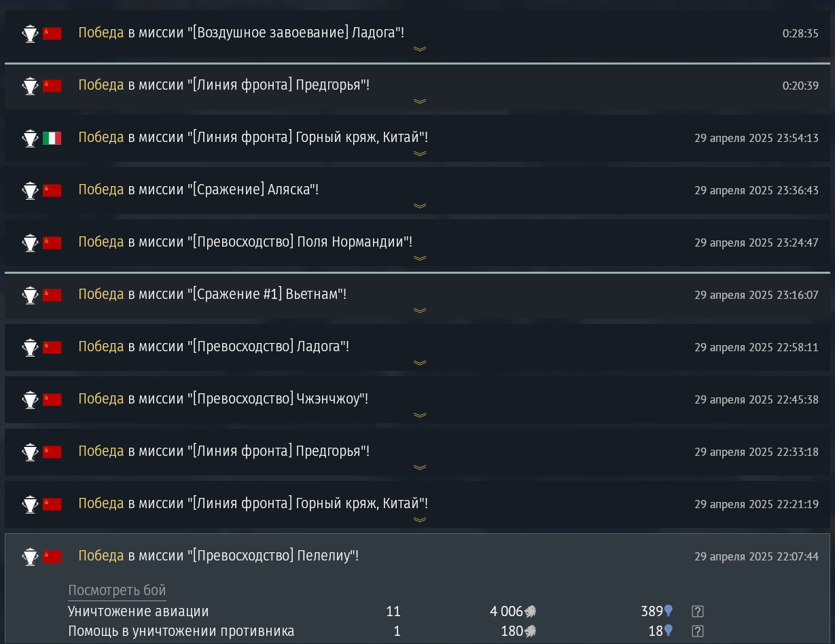
Task: Open the Посмотреть бой replay link
Action: pos(117,590)
